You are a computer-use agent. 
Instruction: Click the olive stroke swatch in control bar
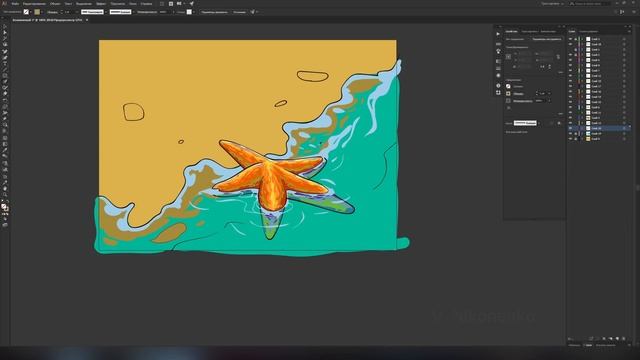[37, 12]
